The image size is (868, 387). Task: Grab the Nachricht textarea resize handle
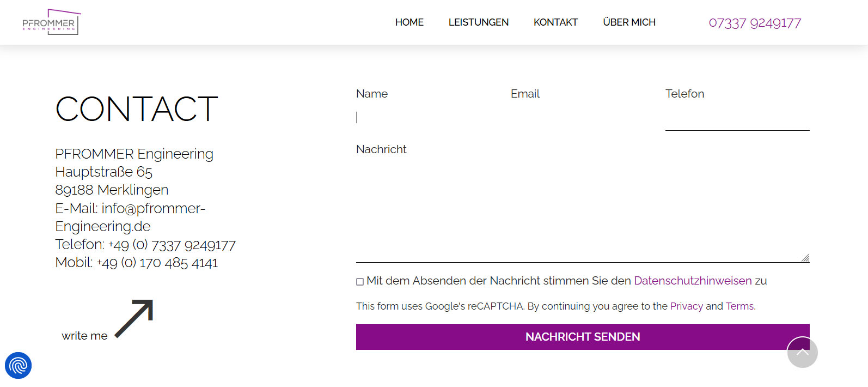[805, 258]
